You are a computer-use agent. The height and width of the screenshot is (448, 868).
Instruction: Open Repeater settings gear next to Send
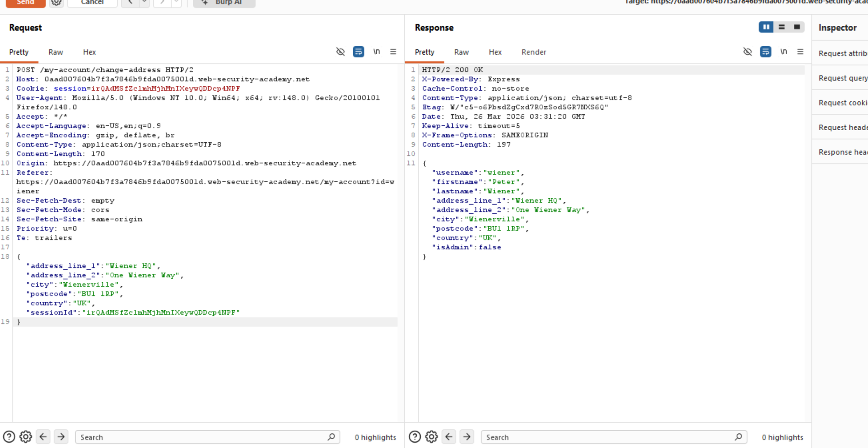click(x=56, y=2)
